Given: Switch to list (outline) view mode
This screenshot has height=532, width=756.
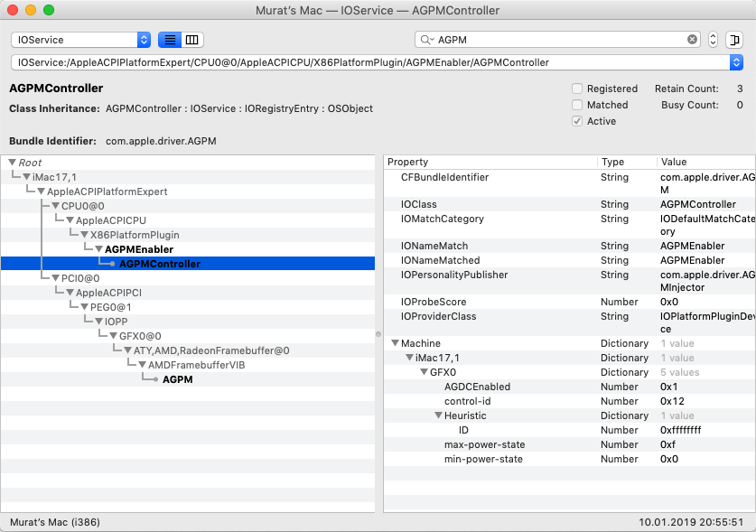Looking at the screenshot, I should [170, 40].
